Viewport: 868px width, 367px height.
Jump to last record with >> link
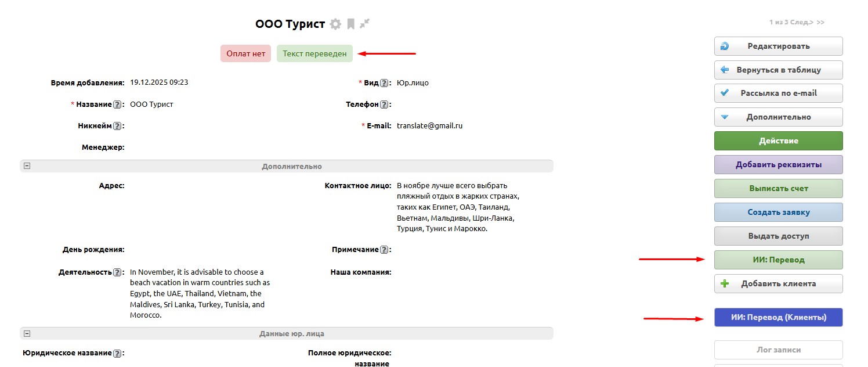click(x=820, y=23)
